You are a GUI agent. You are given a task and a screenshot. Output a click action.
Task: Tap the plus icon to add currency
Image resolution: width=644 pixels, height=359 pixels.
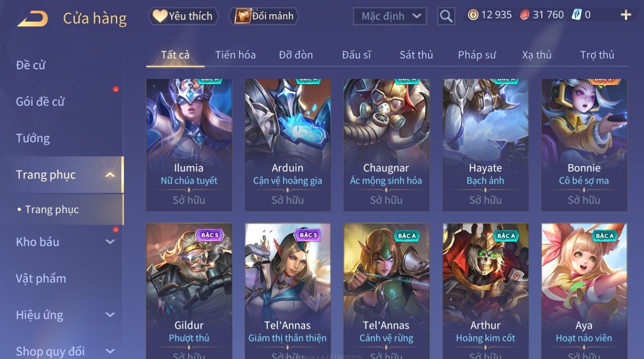626,15
